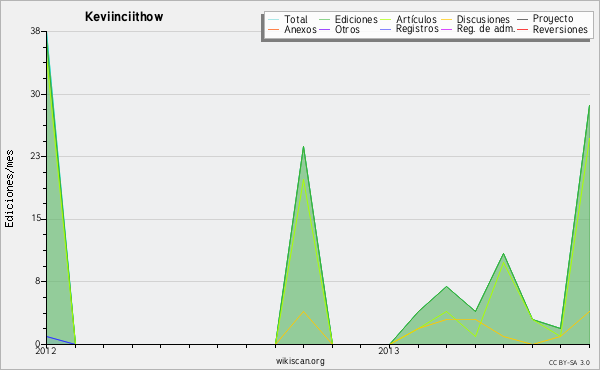Select the Registros legend entry
This screenshot has height=370, width=600.
[x=417, y=29]
